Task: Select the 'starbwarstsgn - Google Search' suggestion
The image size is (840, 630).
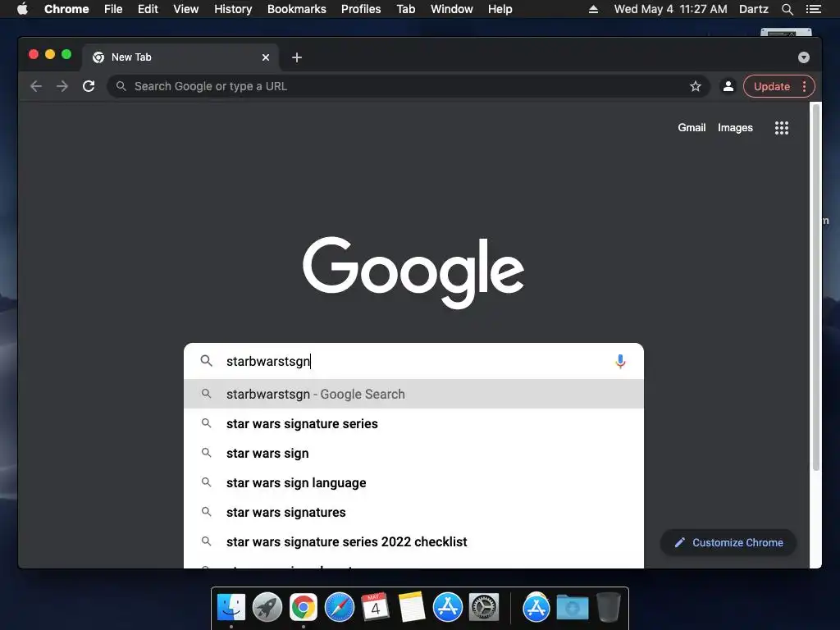Action: click(x=413, y=395)
